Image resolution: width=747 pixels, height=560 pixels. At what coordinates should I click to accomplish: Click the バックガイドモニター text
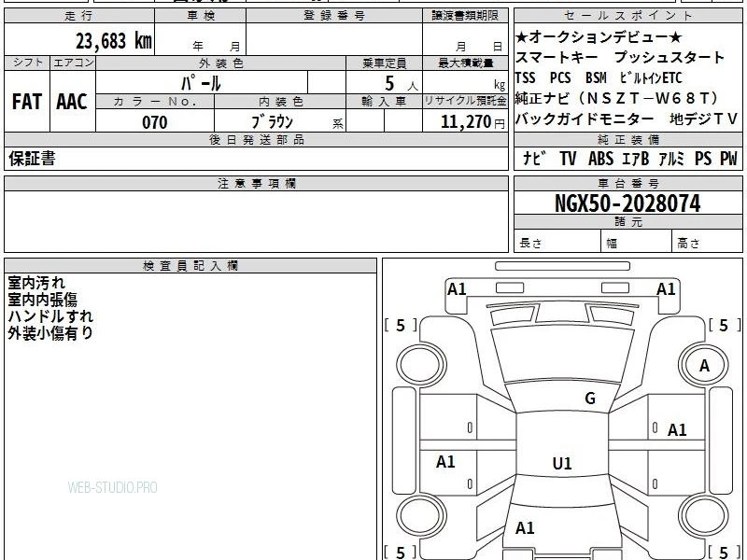pos(585,119)
